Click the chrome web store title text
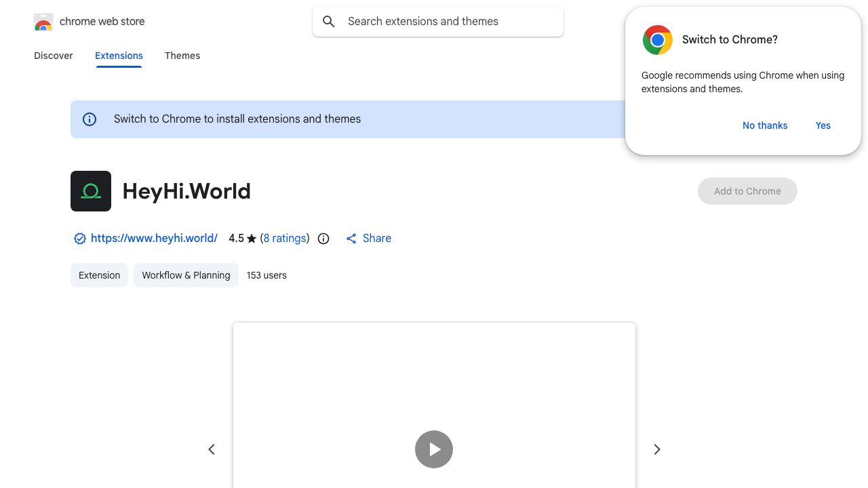Screen dimensions: 868x488 pos(102,22)
